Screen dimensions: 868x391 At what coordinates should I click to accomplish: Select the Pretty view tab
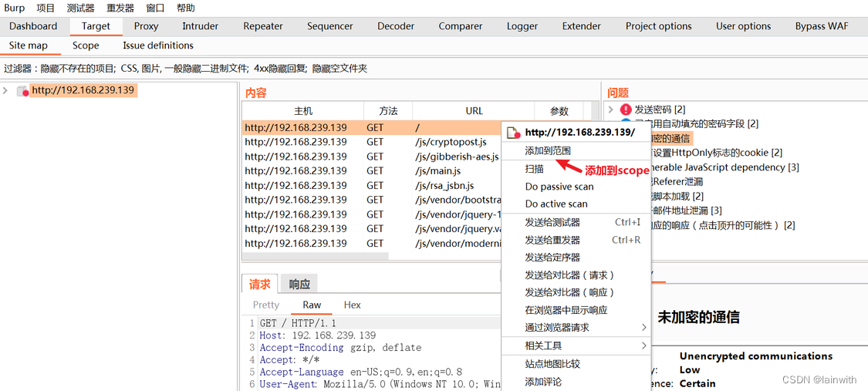[266, 305]
